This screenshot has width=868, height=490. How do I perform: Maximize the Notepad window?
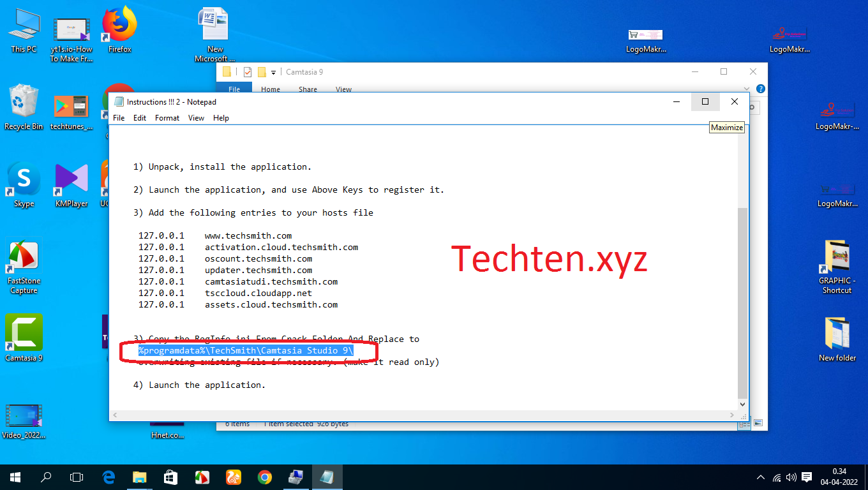[x=705, y=102]
